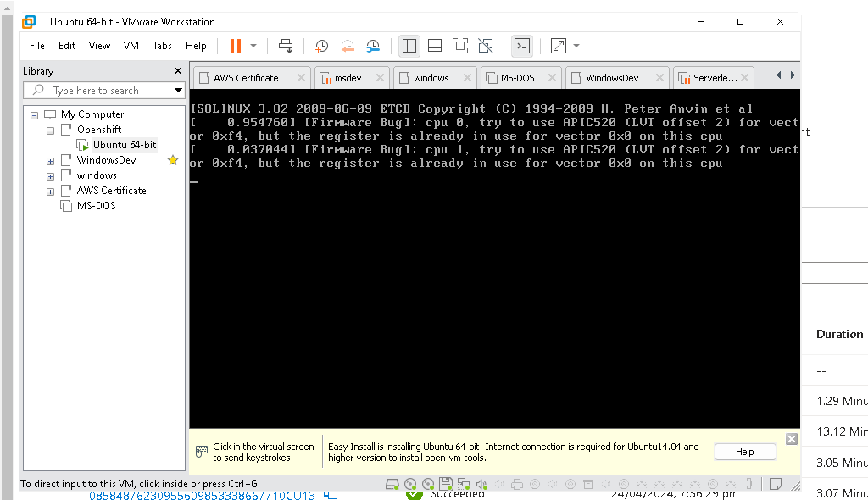Close the MS-DOS tab
Screen dimensions: 868x500
[553, 78]
